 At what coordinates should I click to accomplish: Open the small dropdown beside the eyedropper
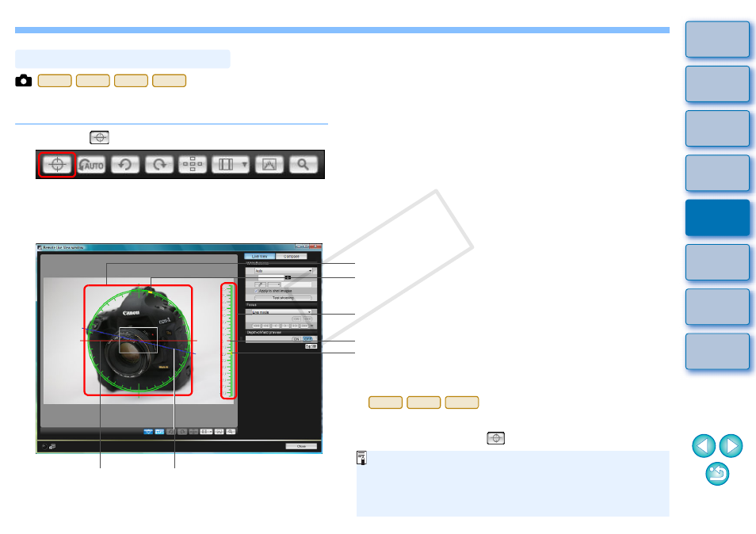point(274,285)
